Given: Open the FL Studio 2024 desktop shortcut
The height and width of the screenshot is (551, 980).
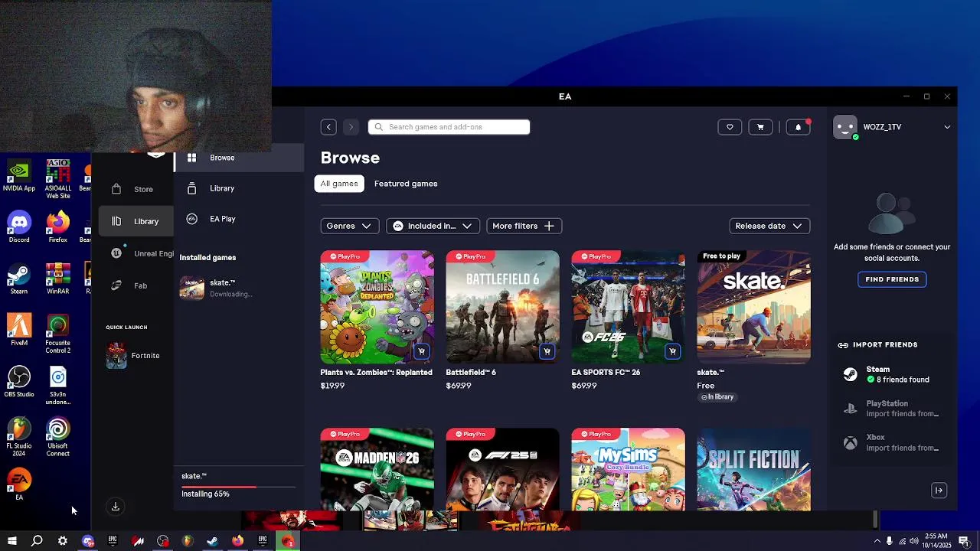Looking at the screenshot, I should coord(19,437).
